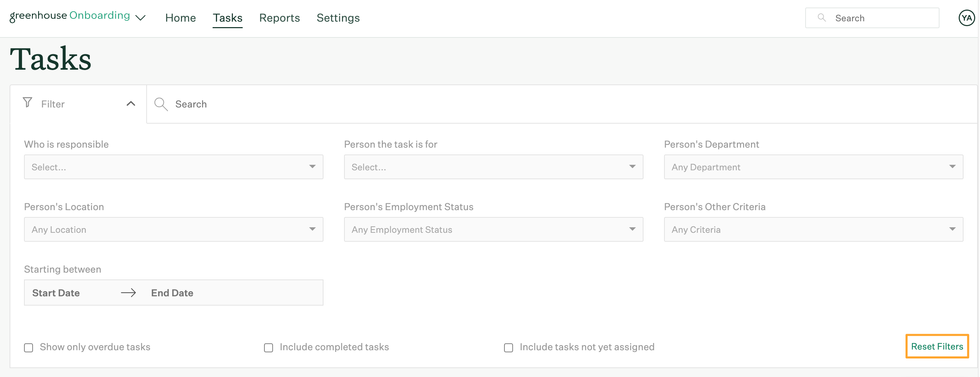Expand the Who is responsible dropdown
980x377 pixels.
click(x=312, y=166)
